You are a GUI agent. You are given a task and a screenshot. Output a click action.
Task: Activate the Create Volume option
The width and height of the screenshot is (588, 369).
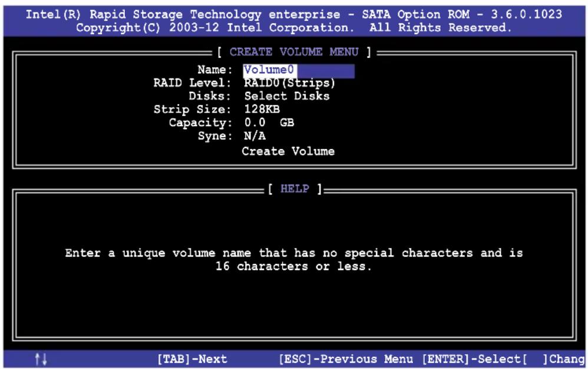[x=288, y=151]
